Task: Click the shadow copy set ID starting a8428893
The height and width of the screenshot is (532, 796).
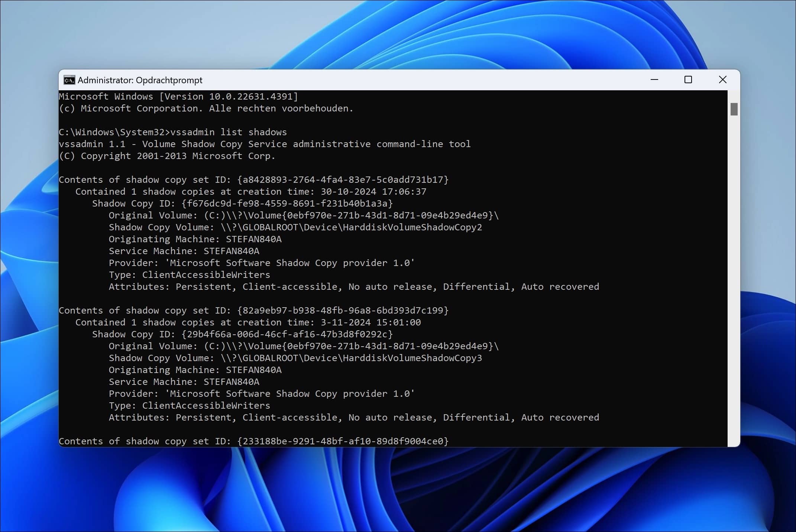Action: point(343,180)
